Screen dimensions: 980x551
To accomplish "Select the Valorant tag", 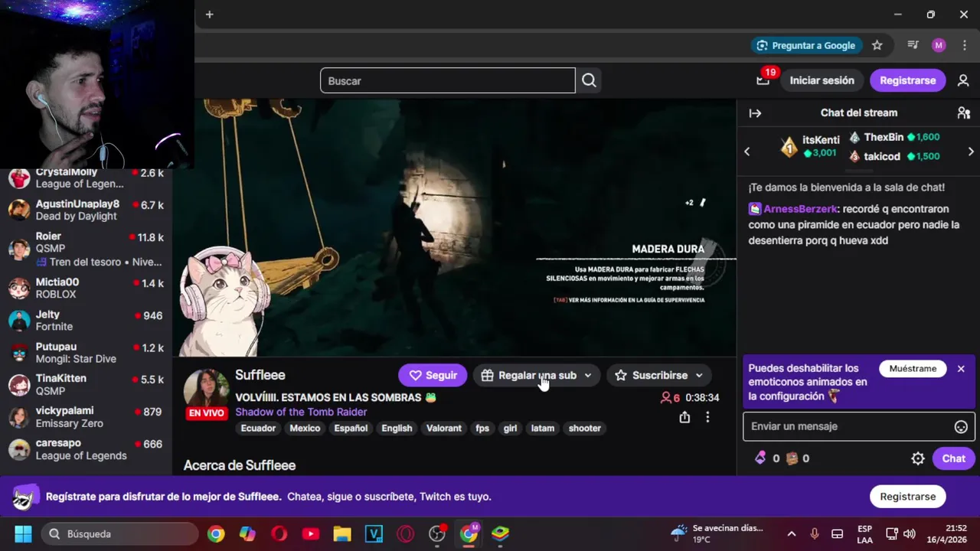I will pyautogui.click(x=444, y=429).
